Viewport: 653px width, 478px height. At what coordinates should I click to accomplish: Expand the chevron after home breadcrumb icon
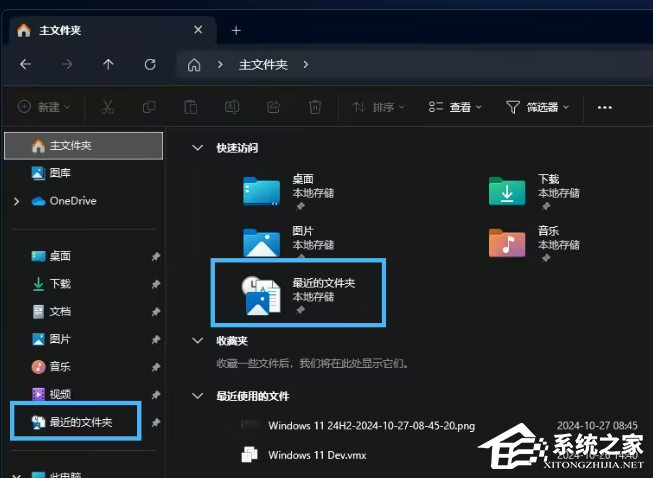tap(220, 65)
